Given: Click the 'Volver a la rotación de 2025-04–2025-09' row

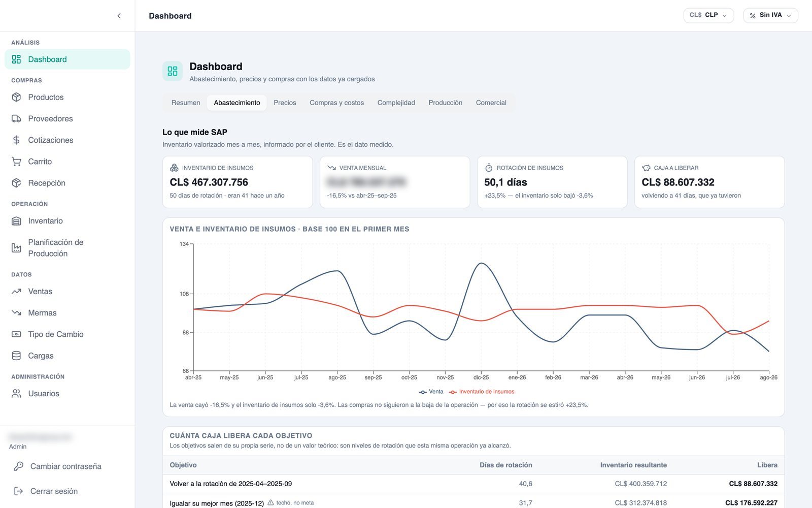Looking at the screenshot, I should click(x=473, y=484).
